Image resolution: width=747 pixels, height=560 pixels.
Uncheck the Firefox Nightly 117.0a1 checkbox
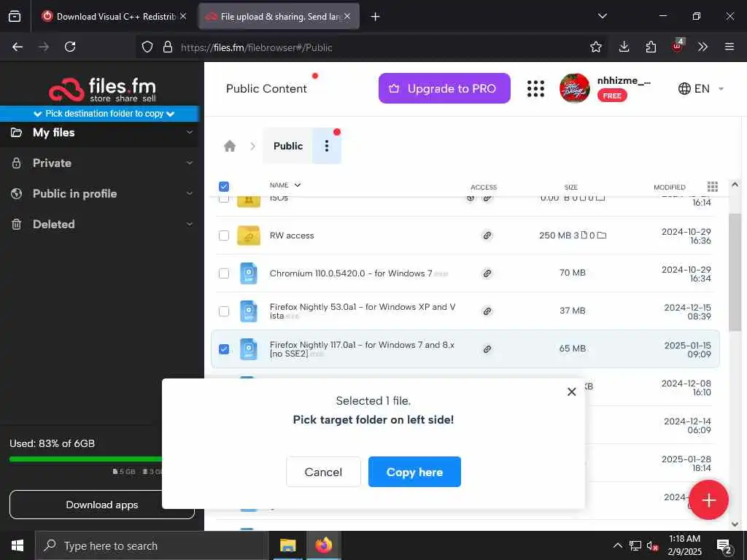(224, 349)
